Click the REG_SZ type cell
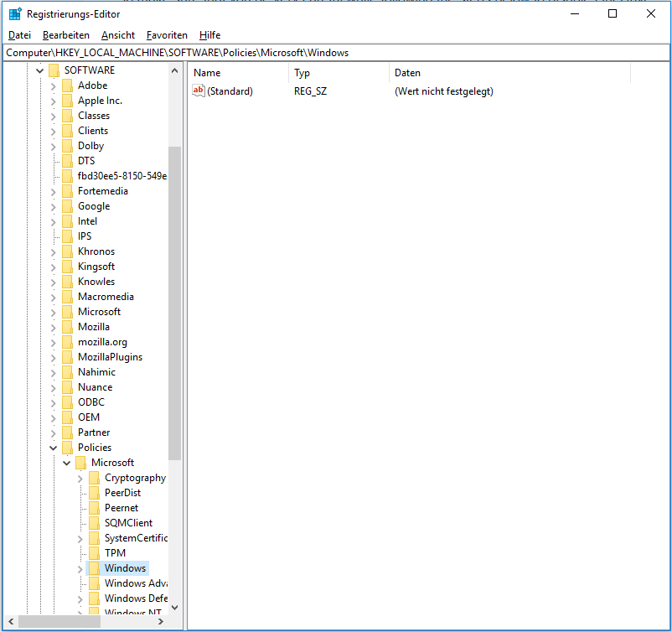The height and width of the screenshot is (632, 672). coord(310,91)
